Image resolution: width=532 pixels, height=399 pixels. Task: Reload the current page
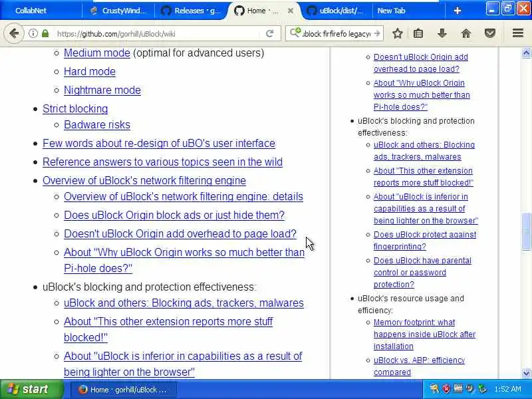click(x=270, y=33)
